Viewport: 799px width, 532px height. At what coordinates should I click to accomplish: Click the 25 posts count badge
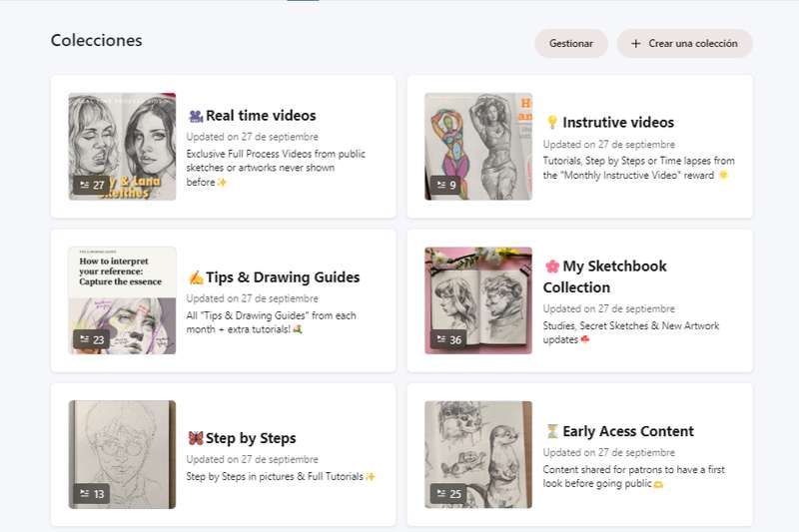coord(448,494)
